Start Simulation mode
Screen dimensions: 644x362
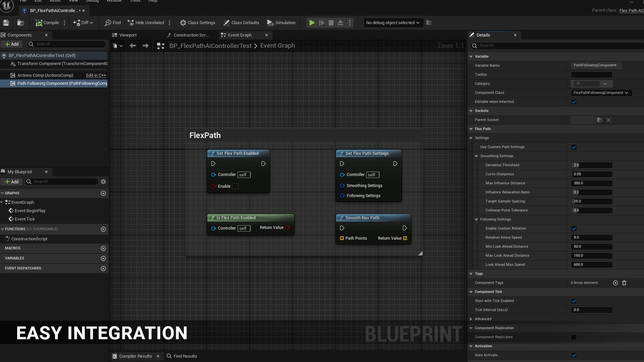(281, 23)
